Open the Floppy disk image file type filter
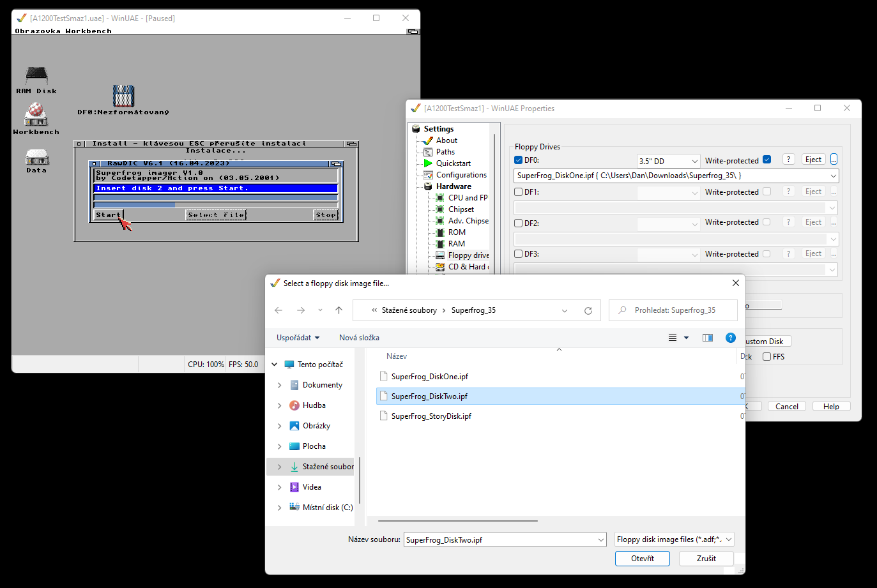Screen dimensions: 877x588 click(x=675, y=539)
